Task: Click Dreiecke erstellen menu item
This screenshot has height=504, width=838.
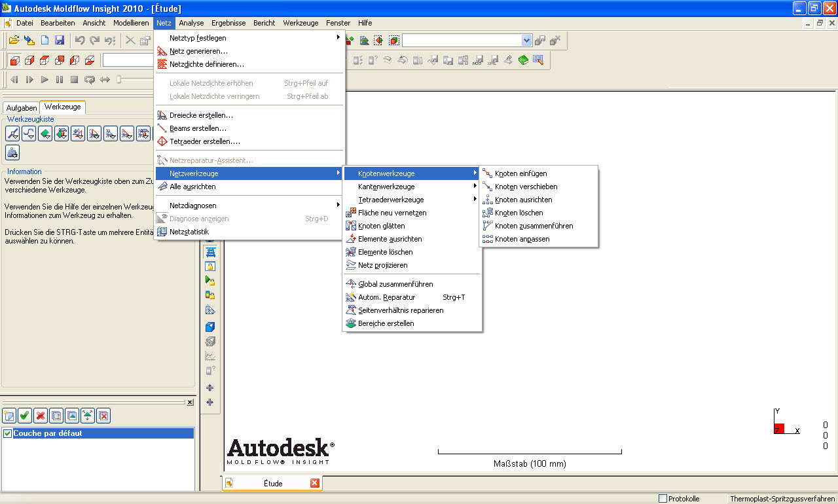Action: [x=249, y=115]
